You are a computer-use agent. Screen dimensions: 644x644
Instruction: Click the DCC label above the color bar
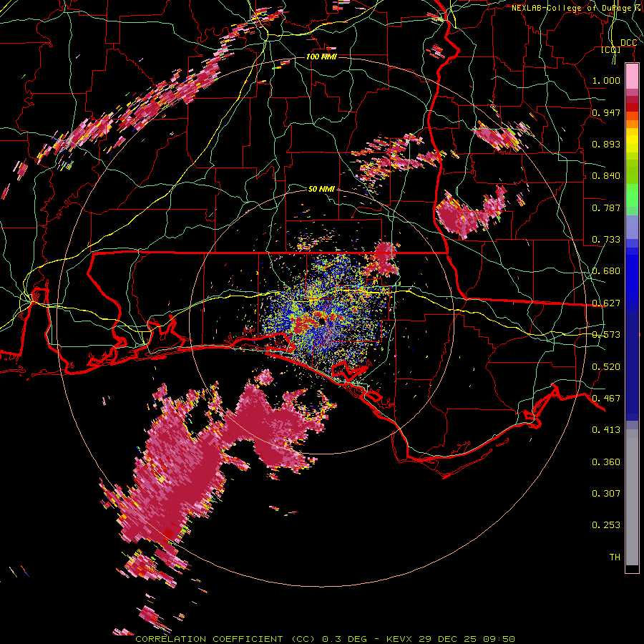tap(628, 43)
